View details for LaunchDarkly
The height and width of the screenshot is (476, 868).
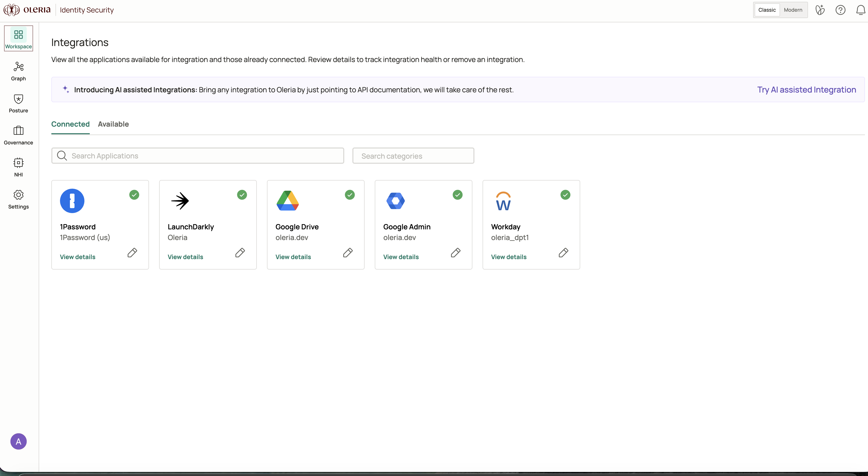pos(185,257)
